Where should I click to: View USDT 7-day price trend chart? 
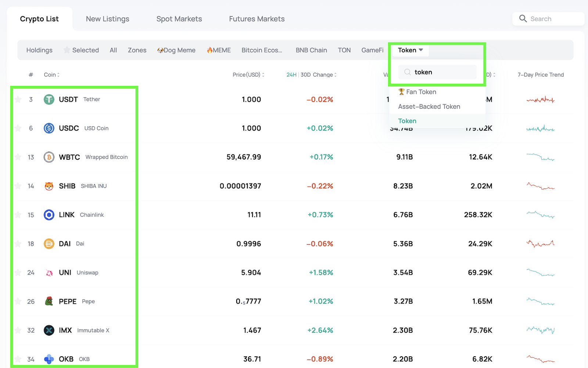point(540,100)
